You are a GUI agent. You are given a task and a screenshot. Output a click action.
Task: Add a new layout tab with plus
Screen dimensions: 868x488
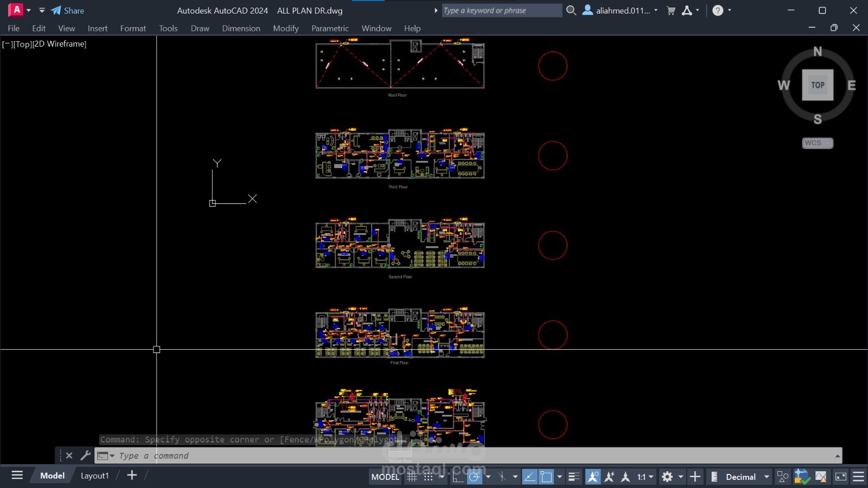[132, 476]
